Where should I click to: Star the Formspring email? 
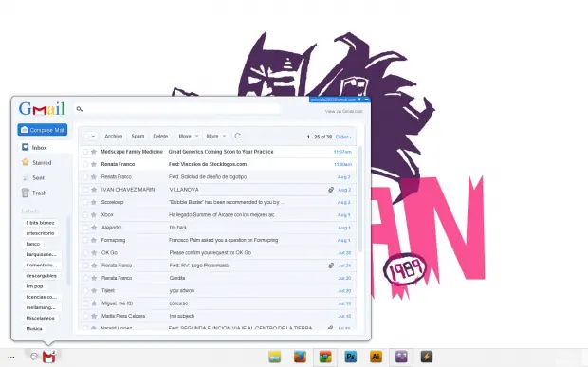pyautogui.click(x=94, y=240)
